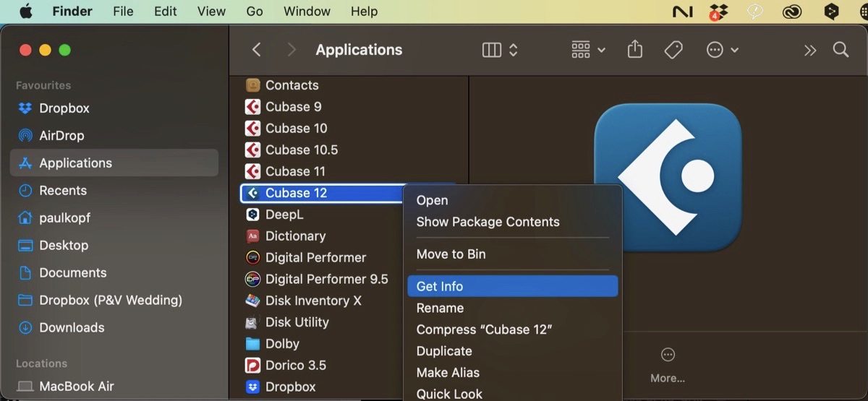
Task: Choose Duplicate from context menu
Action: click(512, 351)
